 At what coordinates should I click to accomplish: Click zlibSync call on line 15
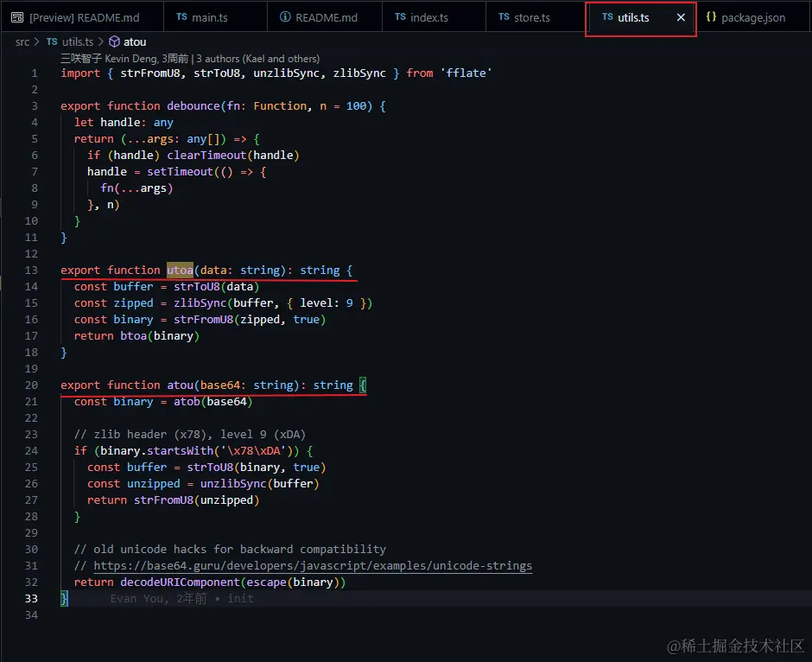tap(200, 303)
